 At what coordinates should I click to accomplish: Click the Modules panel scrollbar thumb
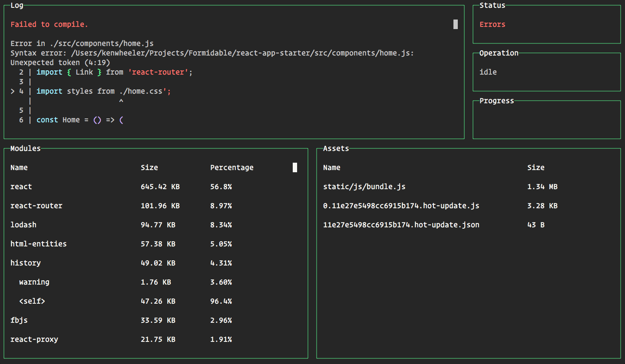[x=294, y=167]
